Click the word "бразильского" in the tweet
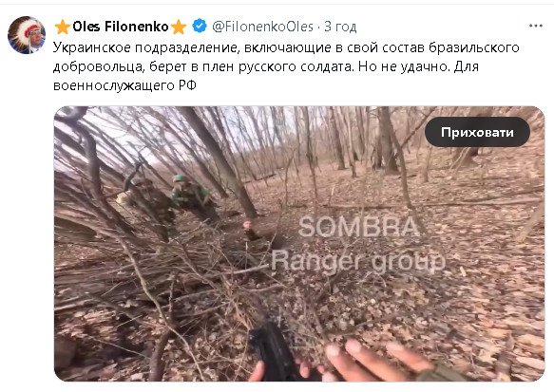Viewport: 554px width, 392px height. pyautogui.click(x=474, y=48)
